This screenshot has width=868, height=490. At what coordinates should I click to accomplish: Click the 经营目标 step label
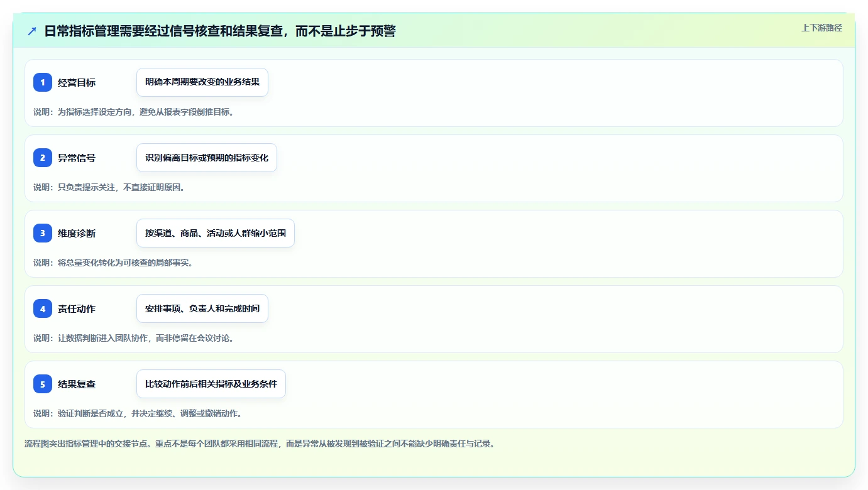pos(77,82)
